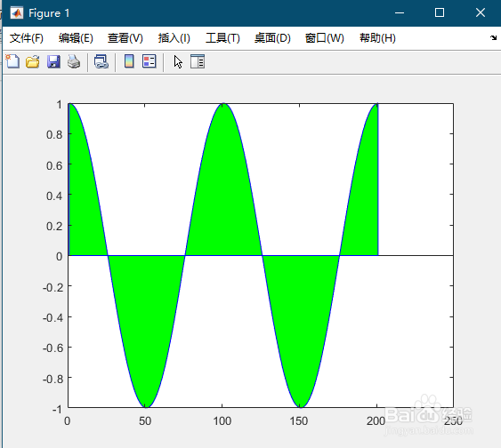Screen dimensions: 501x448
Task: Insert a colorbar from the toolbar
Action: (129, 61)
